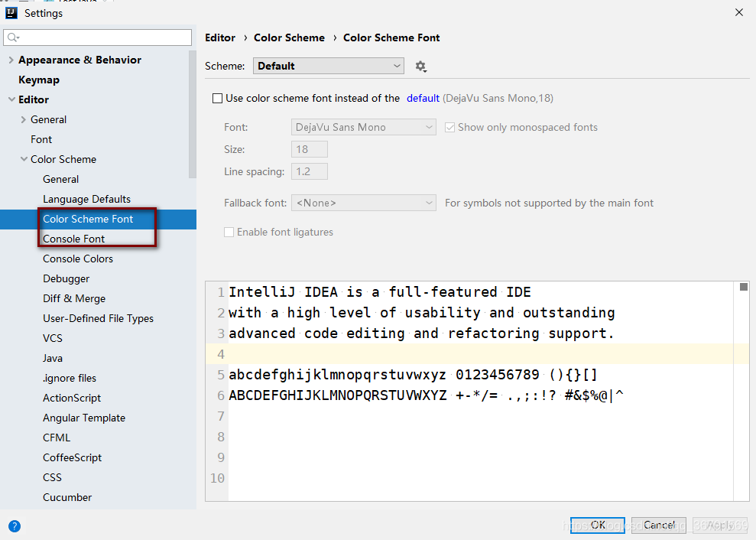Click the help question mark icon
The height and width of the screenshot is (540, 756).
click(15, 526)
